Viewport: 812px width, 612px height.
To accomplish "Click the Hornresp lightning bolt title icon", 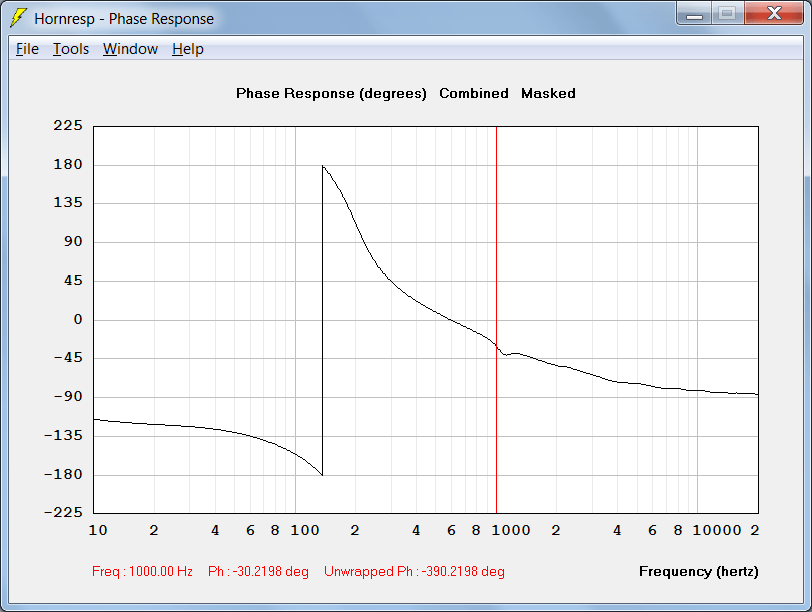I will pos(18,18).
